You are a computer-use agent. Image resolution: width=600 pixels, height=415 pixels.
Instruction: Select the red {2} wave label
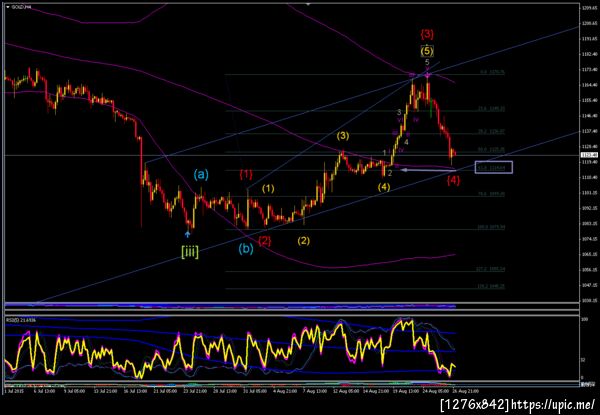[265, 241]
